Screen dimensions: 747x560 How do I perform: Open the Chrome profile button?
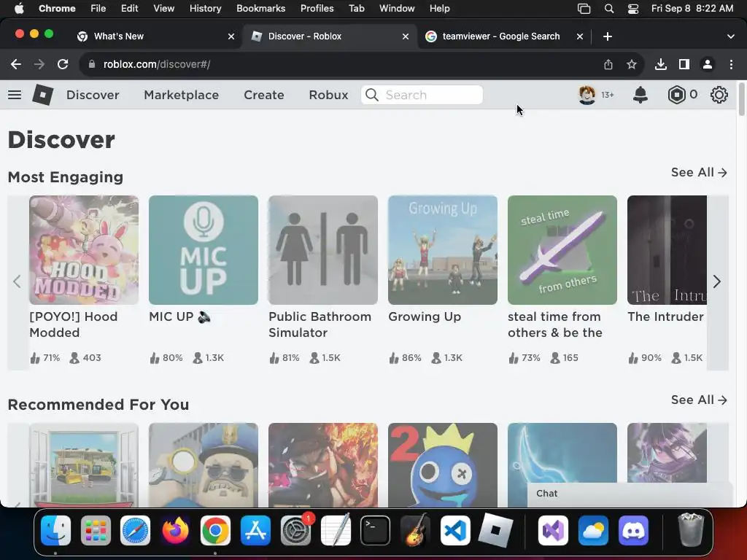pos(708,64)
